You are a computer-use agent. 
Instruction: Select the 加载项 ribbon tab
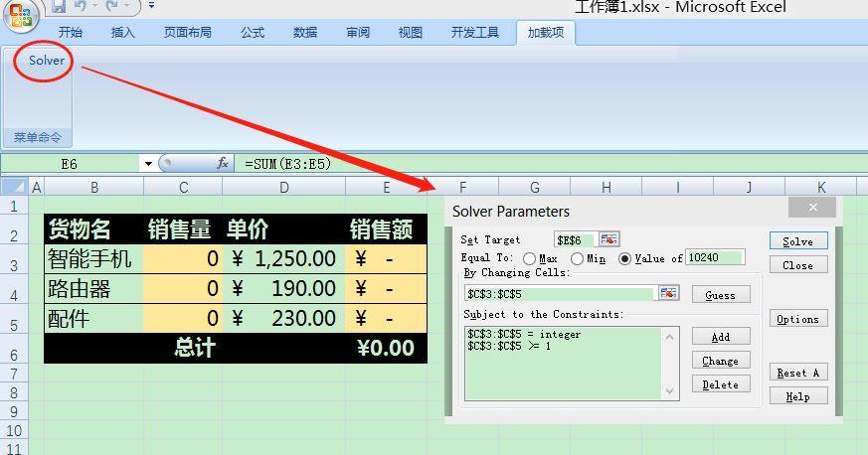(546, 33)
